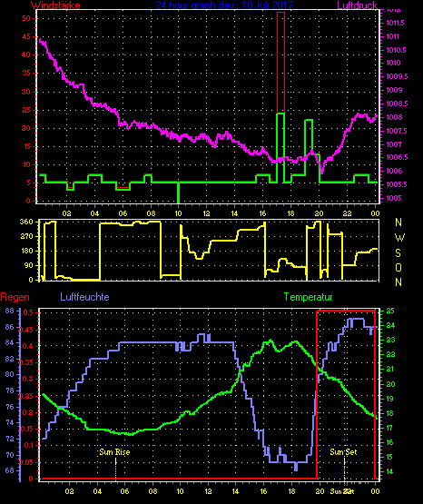
Task: Click the red 45 wind speed axis value
Action: click(26, 36)
